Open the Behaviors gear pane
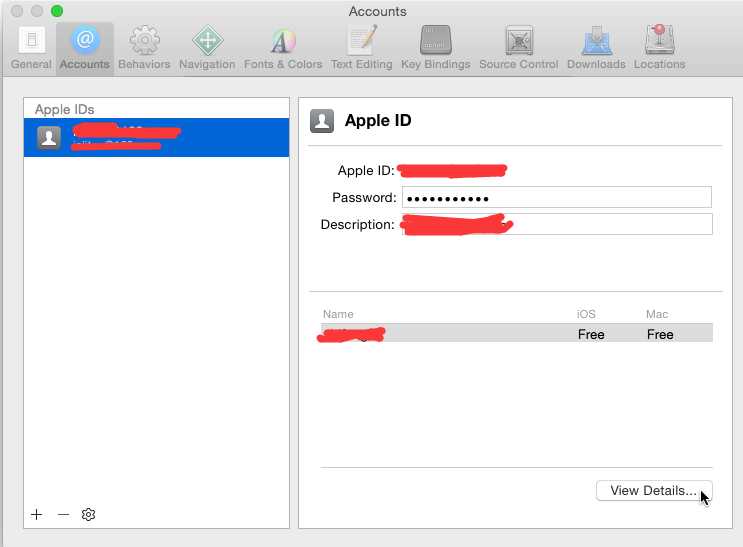Image resolution: width=743 pixels, height=547 pixels. 144,48
